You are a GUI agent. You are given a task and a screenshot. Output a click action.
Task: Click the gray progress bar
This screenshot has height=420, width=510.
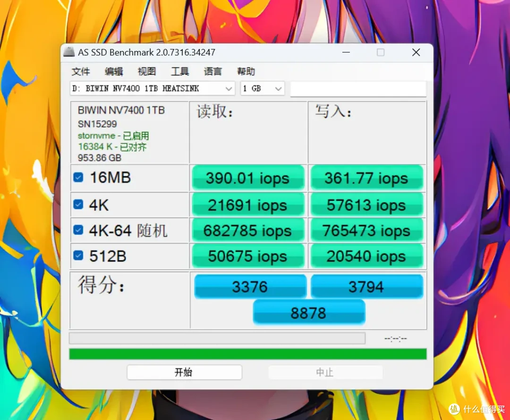pyautogui.click(x=217, y=338)
